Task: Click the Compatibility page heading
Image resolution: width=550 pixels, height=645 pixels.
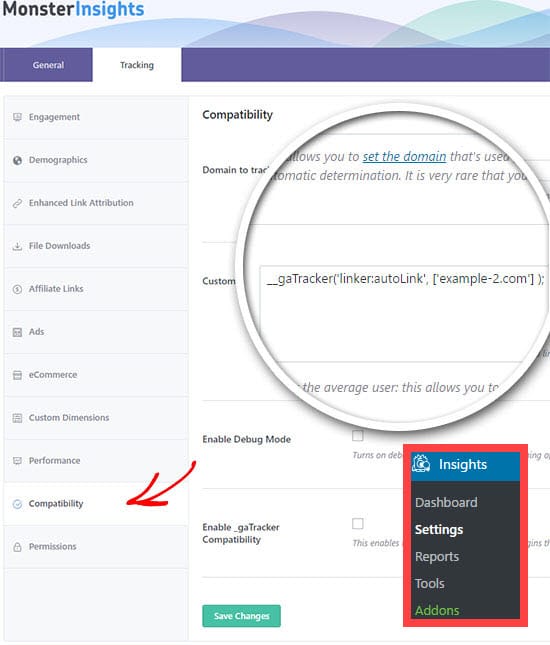Action: coord(237,115)
